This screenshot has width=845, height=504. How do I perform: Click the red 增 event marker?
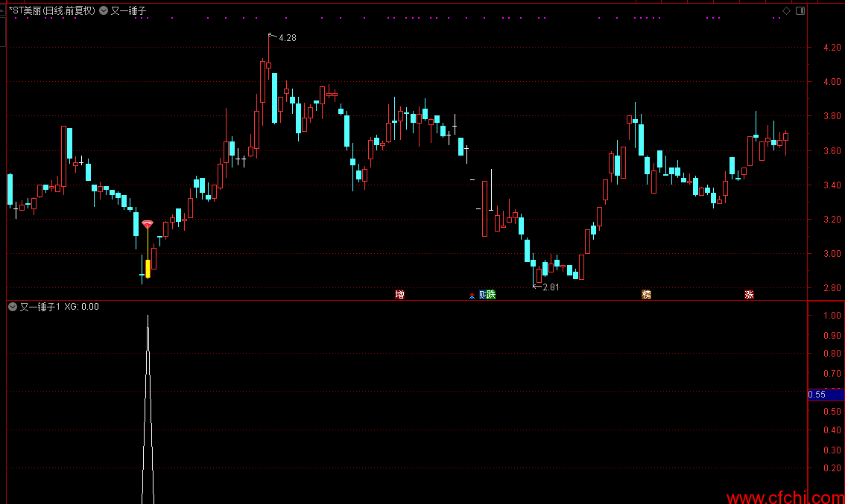coord(400,295)
